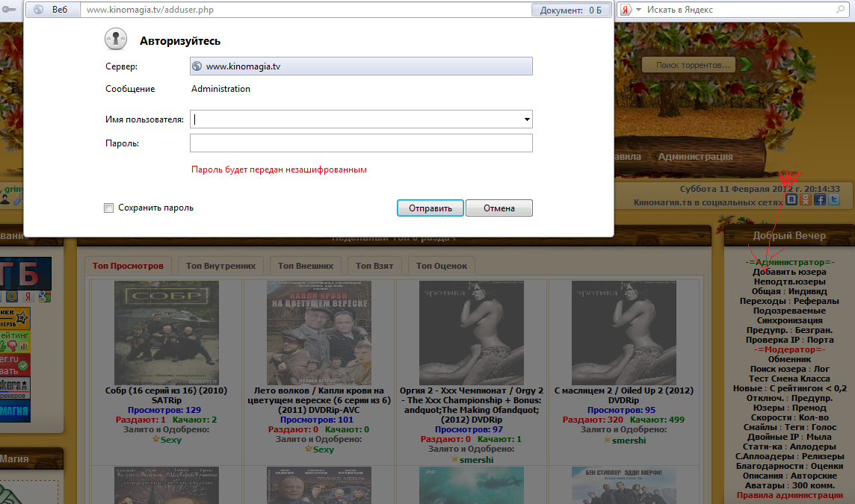The width and height of the screenshot is (855, 504).
Task: Click the Тест Смена Класса link
Action: click(789, 379)
